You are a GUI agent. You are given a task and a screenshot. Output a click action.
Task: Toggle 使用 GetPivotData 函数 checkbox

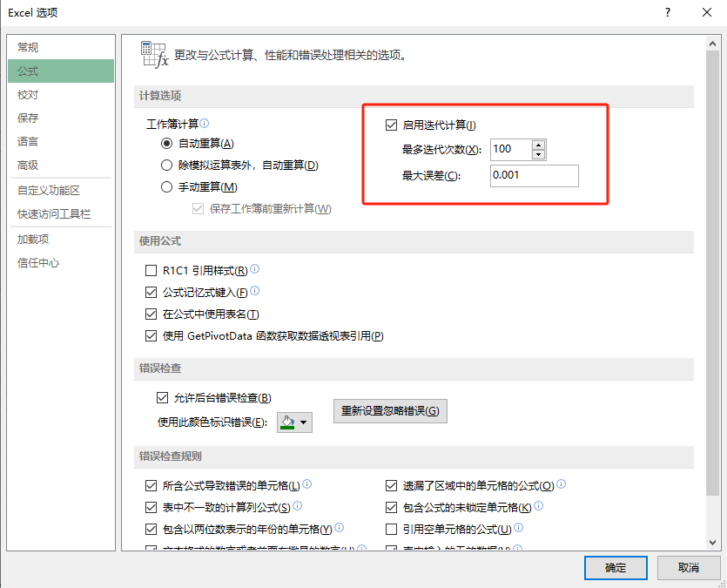click(151, 335)
